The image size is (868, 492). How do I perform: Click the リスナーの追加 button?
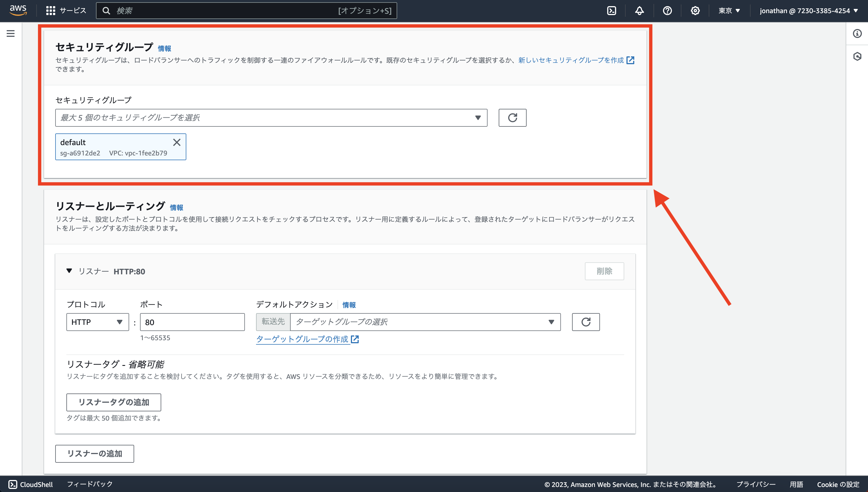click(94, 453)
